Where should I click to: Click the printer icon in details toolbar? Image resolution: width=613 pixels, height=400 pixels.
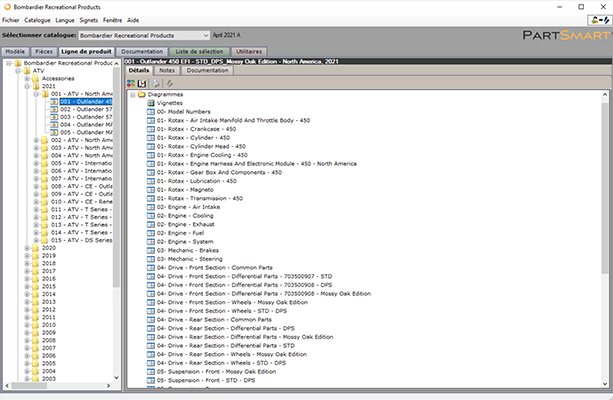pos(155,83)
